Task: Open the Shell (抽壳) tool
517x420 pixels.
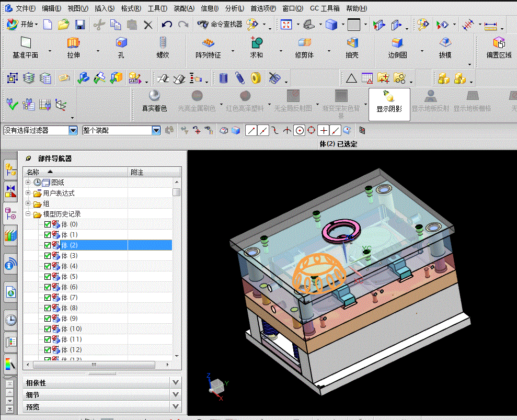Action: pyautogui.click(x=352, y=43)
